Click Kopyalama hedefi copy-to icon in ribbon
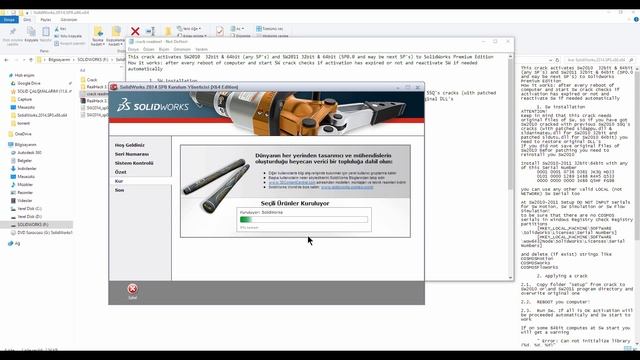Image resolution: width=640 pixels, height=360 pixels. pyautogui.click(x=116, y=32)
